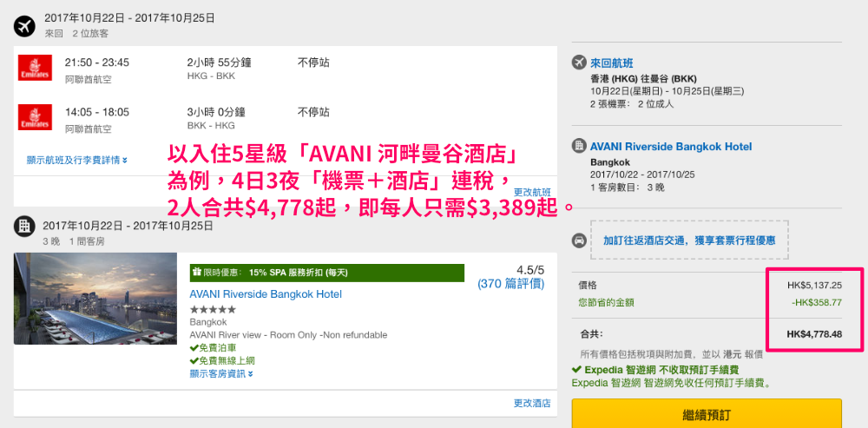Image resolution: width=868 pixels, height=428 pixels.
Task: Click 您節省的金額 savings label
Action: 606,302
